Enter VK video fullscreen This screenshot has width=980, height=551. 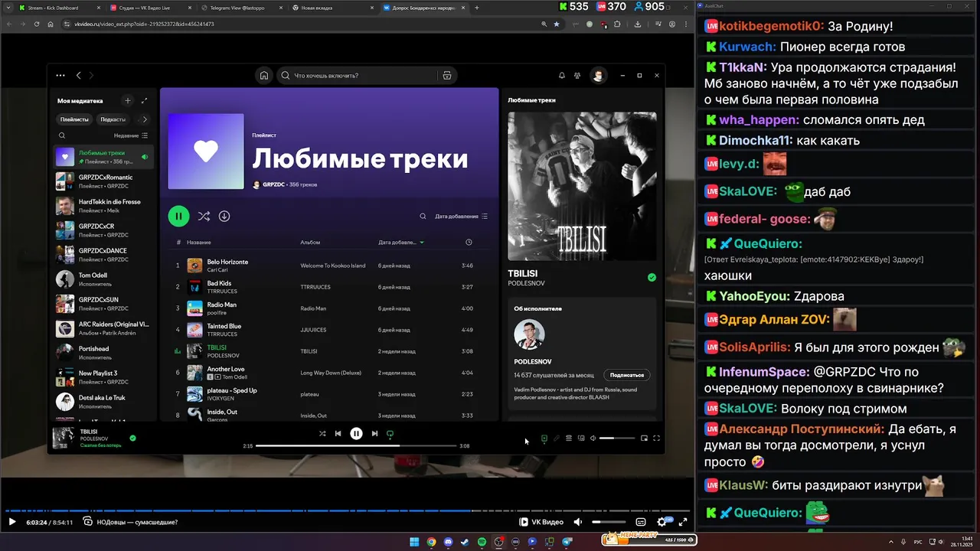683,522
